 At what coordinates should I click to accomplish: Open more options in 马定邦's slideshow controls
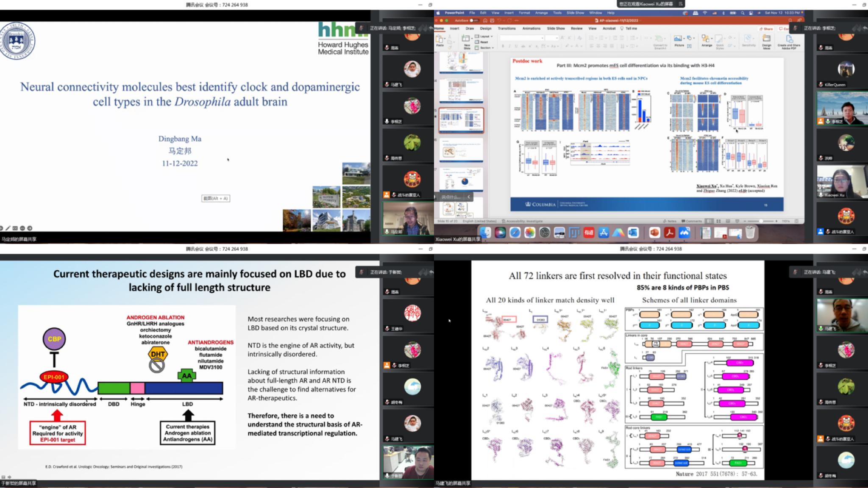point(22,228)
